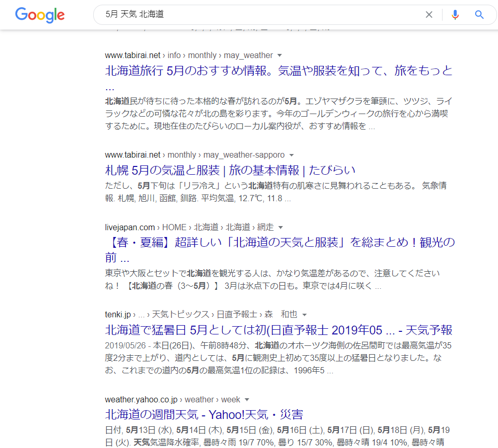Start voice search with the microphone icon

pyautogui.click(x=455, y=15)
